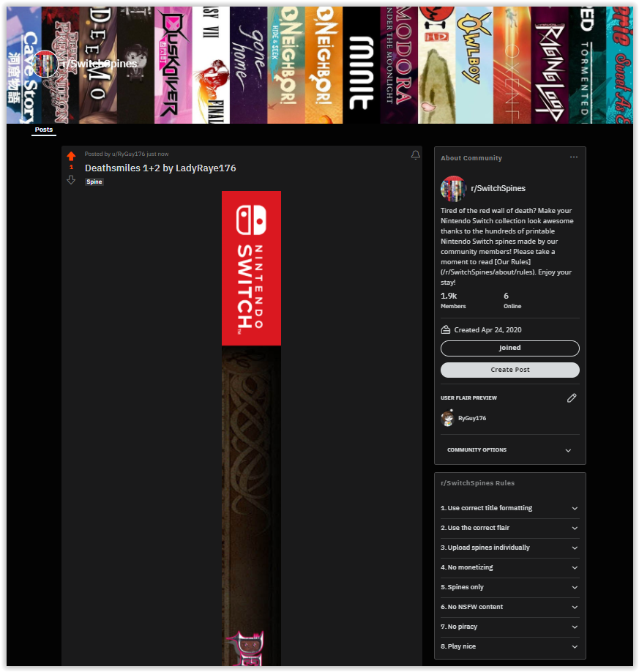This screenshot has width=639, height=672.
Task: Click the r/SwitchSpines Rules heading
Action: coord(477,483)
